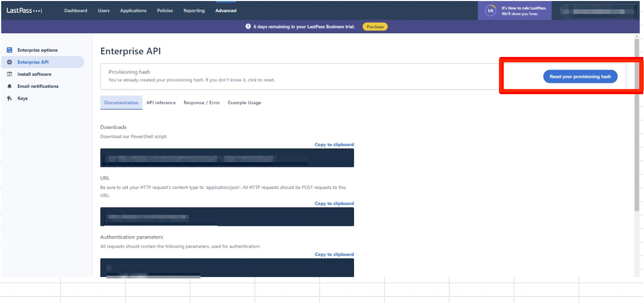Click the 1/6 progress circle icon
Viewport: 644px width, 303px height.
(490, 10)
